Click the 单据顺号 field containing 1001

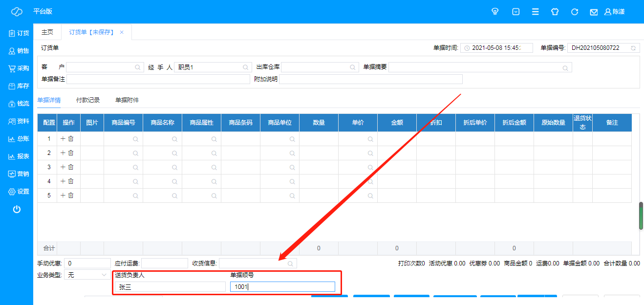tap(282, 287)
